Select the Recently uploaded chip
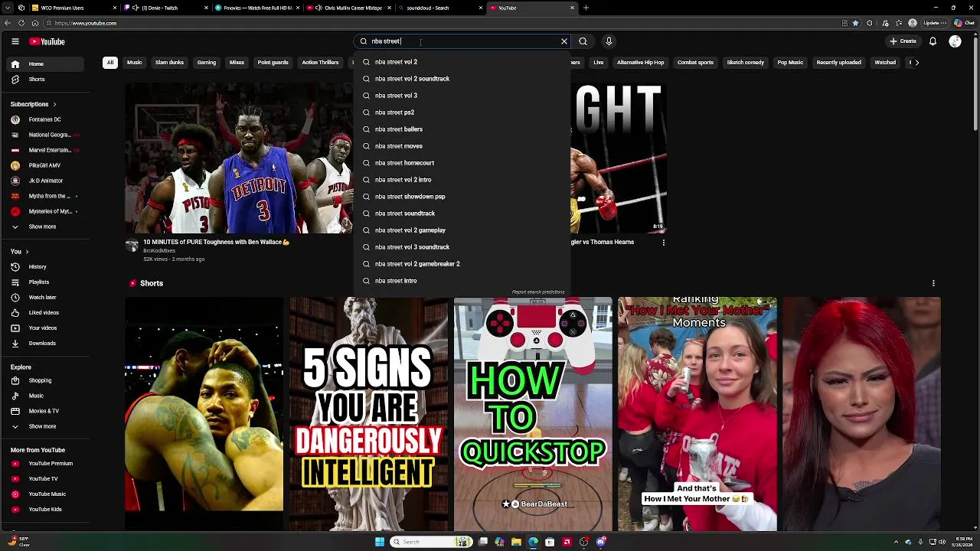This screenshot has width=980, height=551. coord(838,63)
